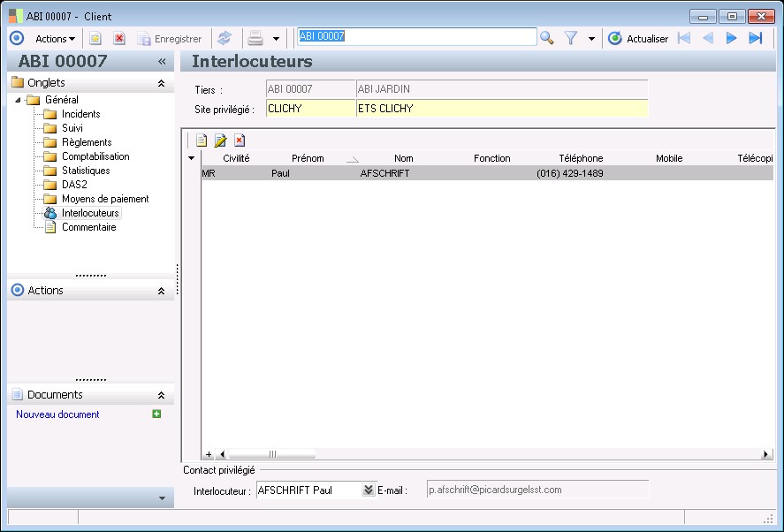Collapse the Onglets panel section
The height and width of the screenshot is (532, 784).
tap(161, 83)
